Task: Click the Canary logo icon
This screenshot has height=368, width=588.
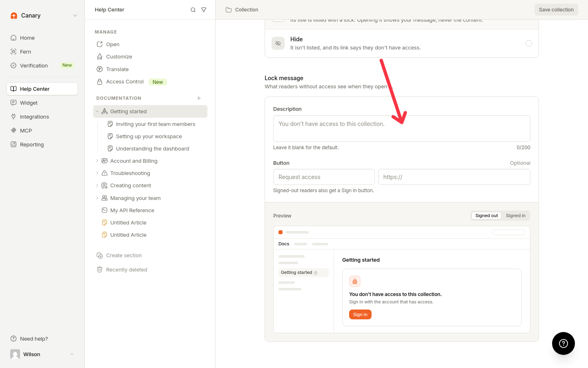Action: (14, 16)
